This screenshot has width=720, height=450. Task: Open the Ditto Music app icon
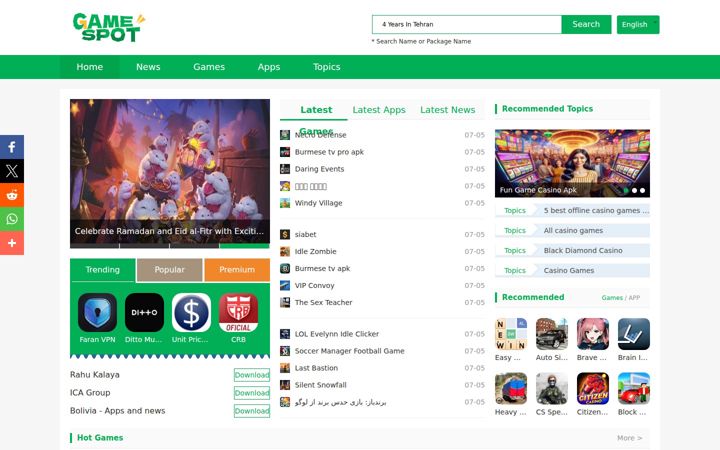(x=144, y=313)
